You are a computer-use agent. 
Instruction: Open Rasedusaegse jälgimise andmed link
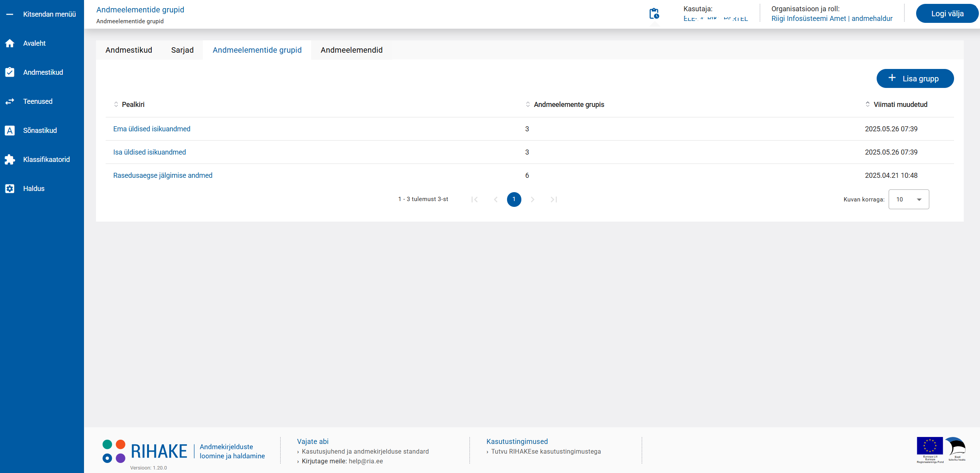163,175
